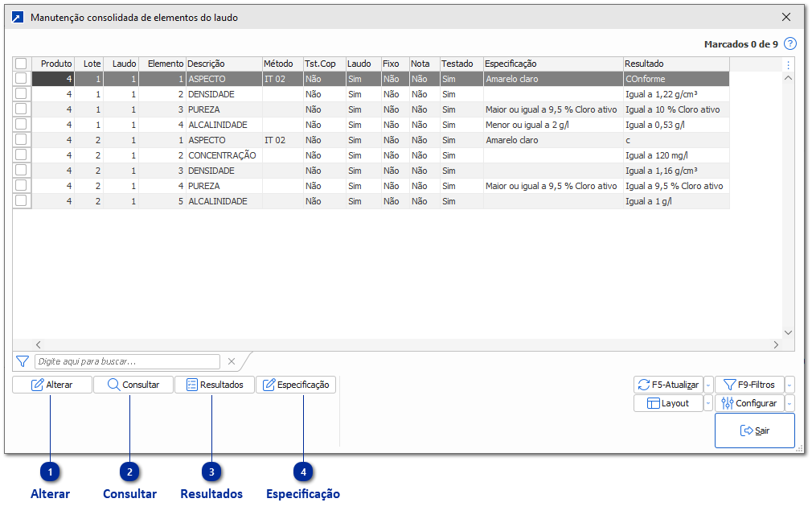Select the 'Menor ou igual a 2 g/l' cell
Viewport: 812px width, 515px height.
coord(553,125)
